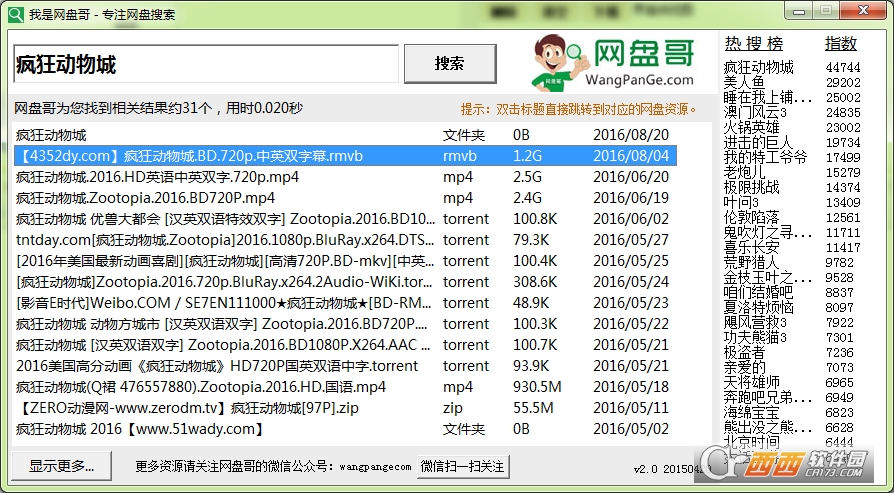Click 美人鱼 in the hot search list
894x493 pixels.
[x=744, y=82]
